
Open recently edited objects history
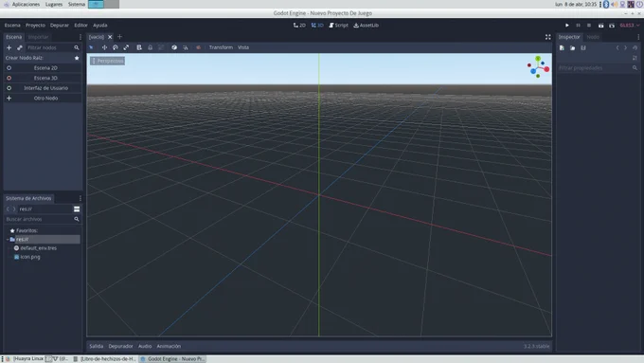635,47
